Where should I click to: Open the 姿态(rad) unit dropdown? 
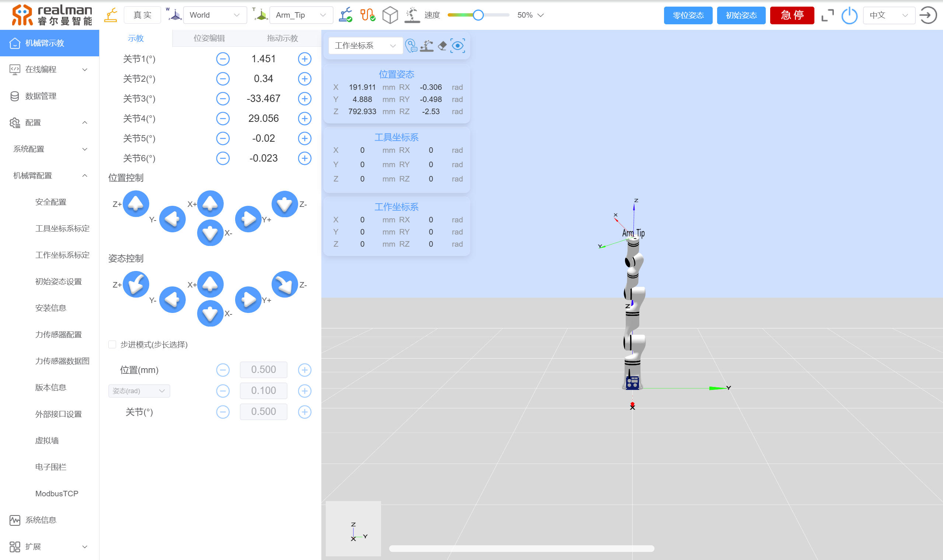click(x=139, y=391)
